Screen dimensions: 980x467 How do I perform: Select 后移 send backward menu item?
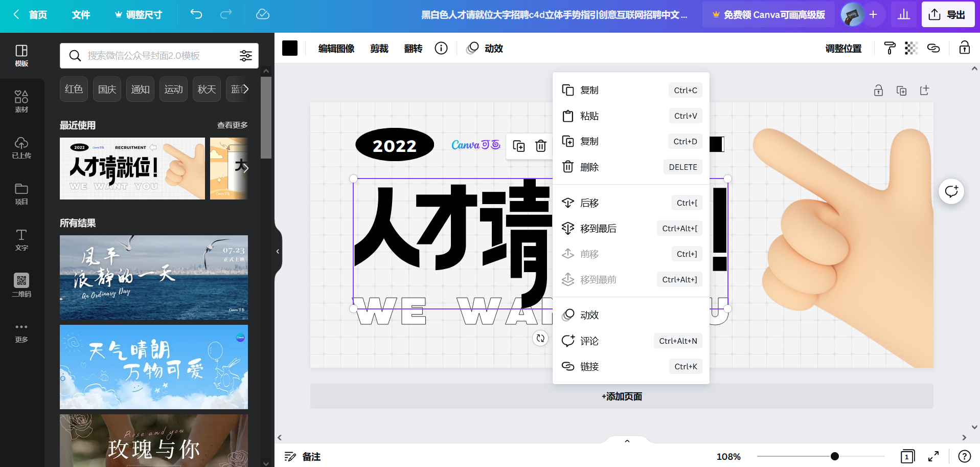[631, 203]
